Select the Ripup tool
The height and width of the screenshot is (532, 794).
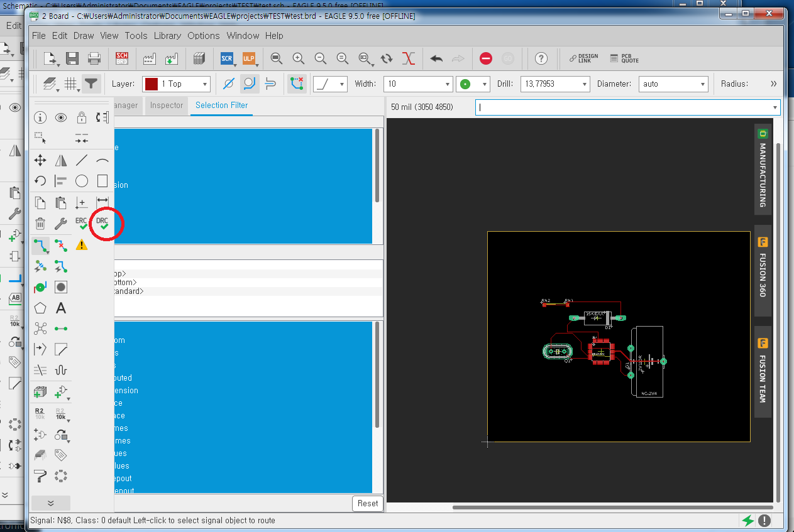[61, 245]
